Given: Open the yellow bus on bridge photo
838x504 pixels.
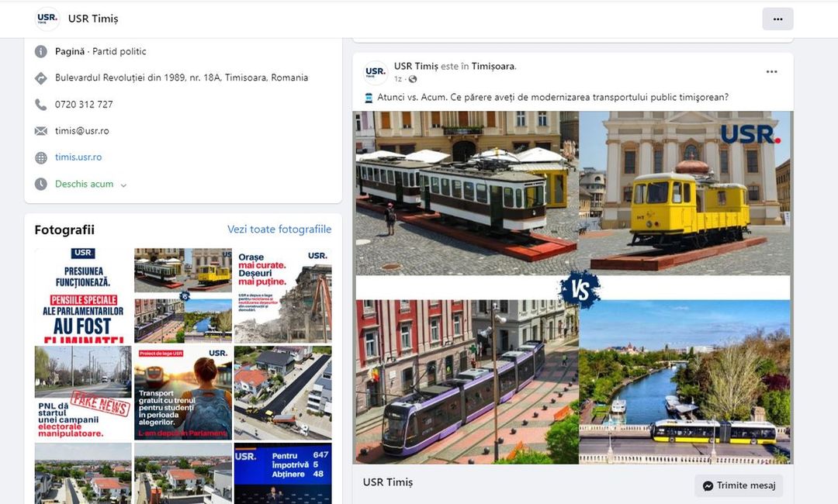Looking at the screenshot, I should (x=684, y=381).
